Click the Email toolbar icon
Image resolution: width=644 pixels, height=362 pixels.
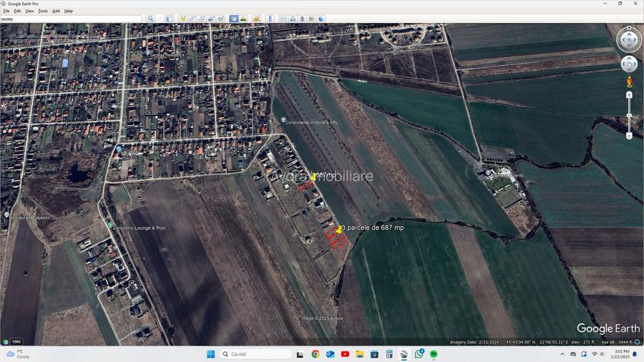(x=283, y=19)
